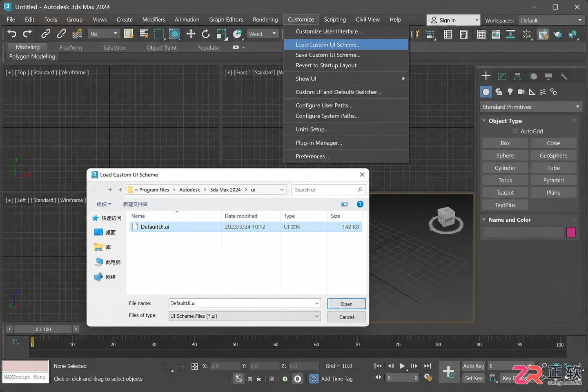
Task: Click the Redo arrow in main toolbar
Action: [x=27, y=34]
